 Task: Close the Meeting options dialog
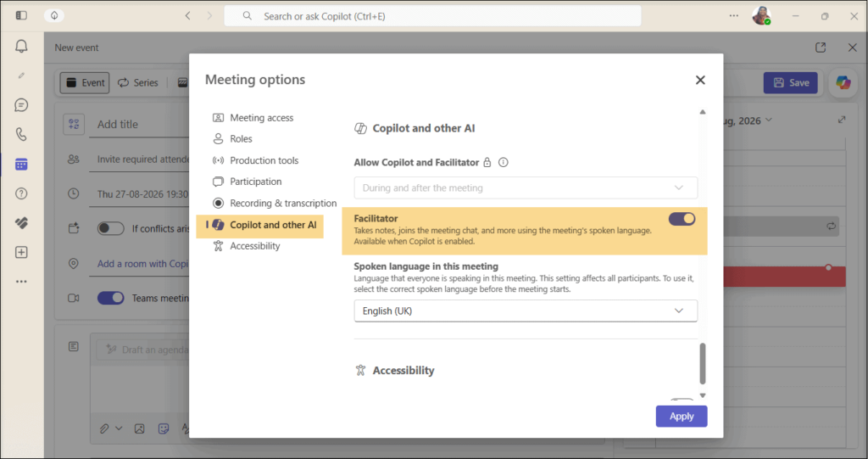pos(700,80)
